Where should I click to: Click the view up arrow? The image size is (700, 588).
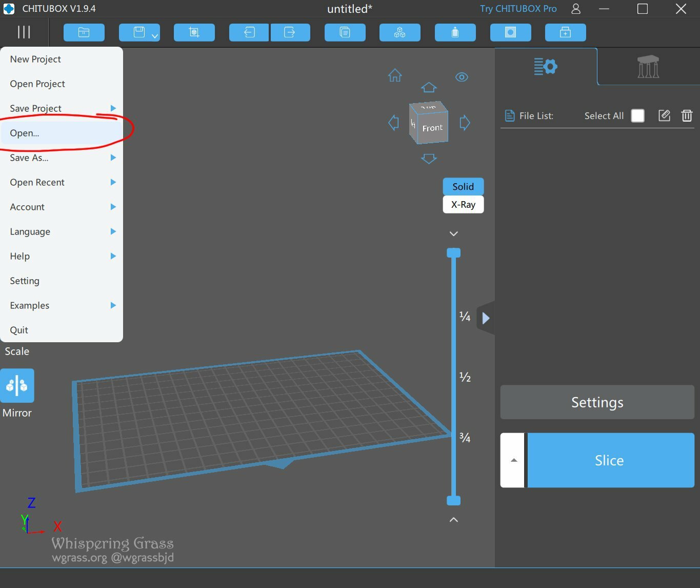429,87
